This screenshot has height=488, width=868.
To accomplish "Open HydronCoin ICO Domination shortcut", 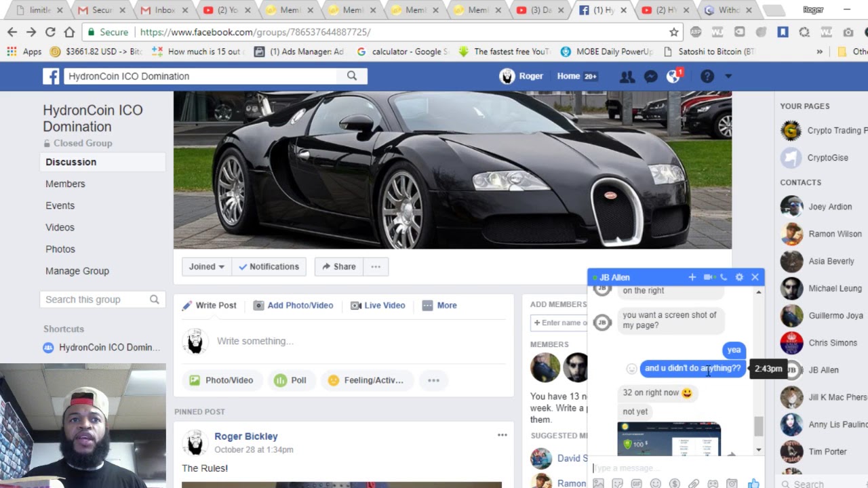I will 102,347.
